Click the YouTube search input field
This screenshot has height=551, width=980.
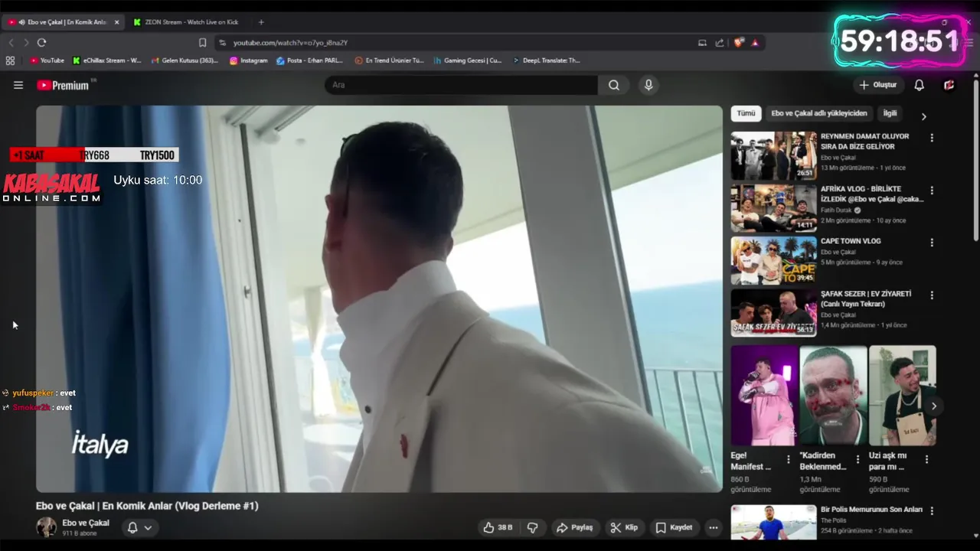tap(461, 85)
